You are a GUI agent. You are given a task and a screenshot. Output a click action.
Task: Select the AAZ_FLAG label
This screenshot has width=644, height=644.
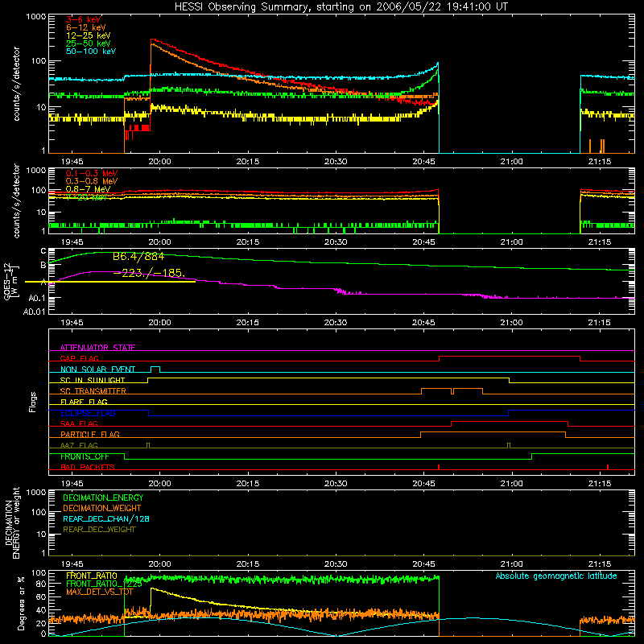[x=79, y=445]
